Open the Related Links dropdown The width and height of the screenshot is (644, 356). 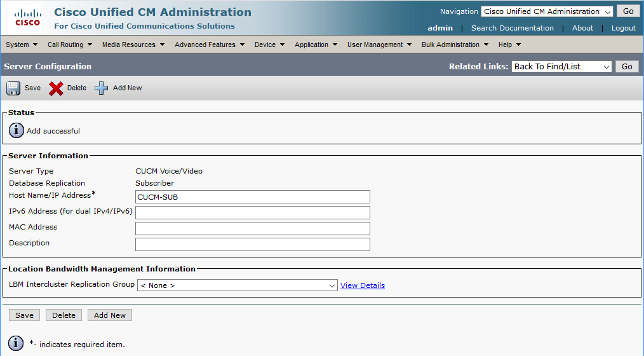coord(561,66)
